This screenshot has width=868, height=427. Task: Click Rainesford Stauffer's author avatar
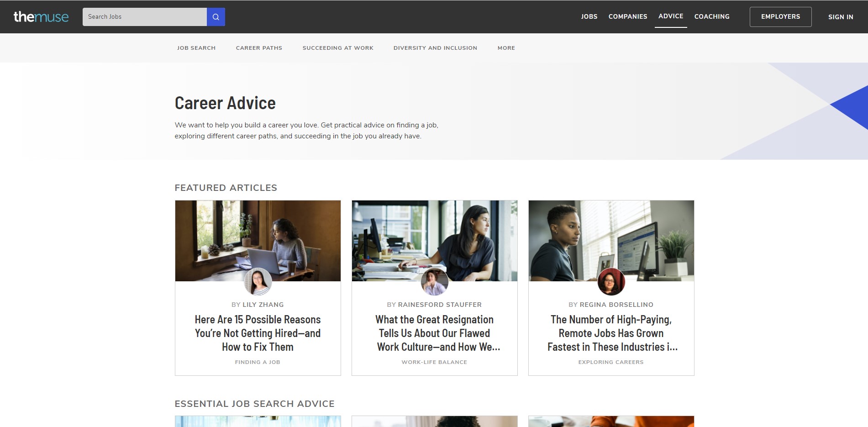coord(434,282)
